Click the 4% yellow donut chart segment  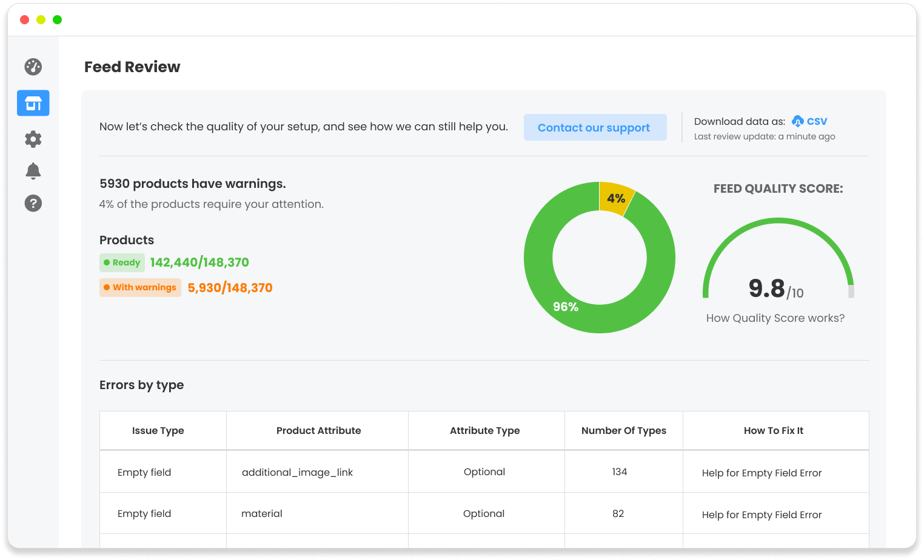point(617,198)
